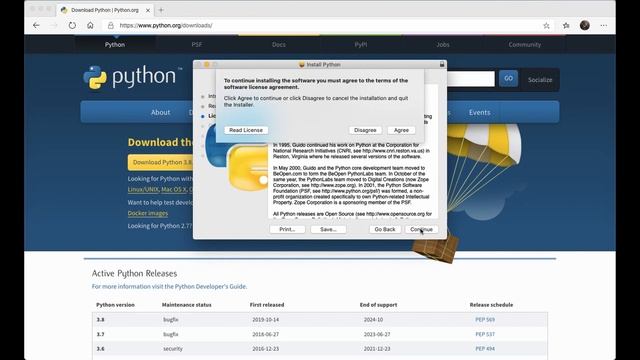The width and height of the screenshot is (640, 360).
Task: Click Agree in the license dialog
Action: [401, 130]
